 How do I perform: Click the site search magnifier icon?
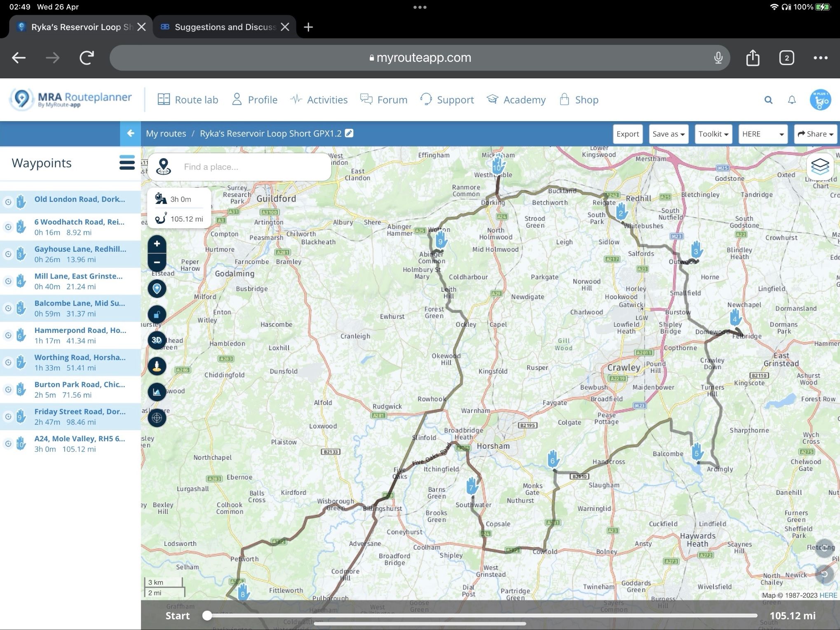tap(768, 100)
